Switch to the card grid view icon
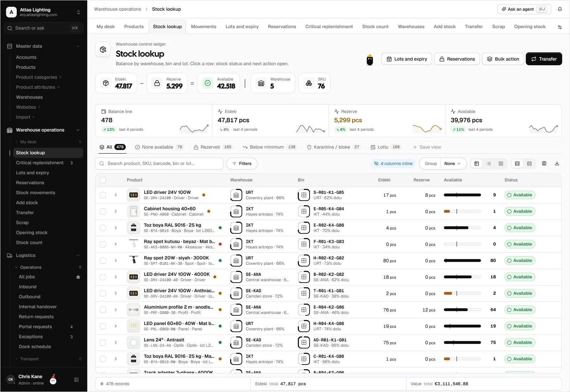 pos(501,164)
